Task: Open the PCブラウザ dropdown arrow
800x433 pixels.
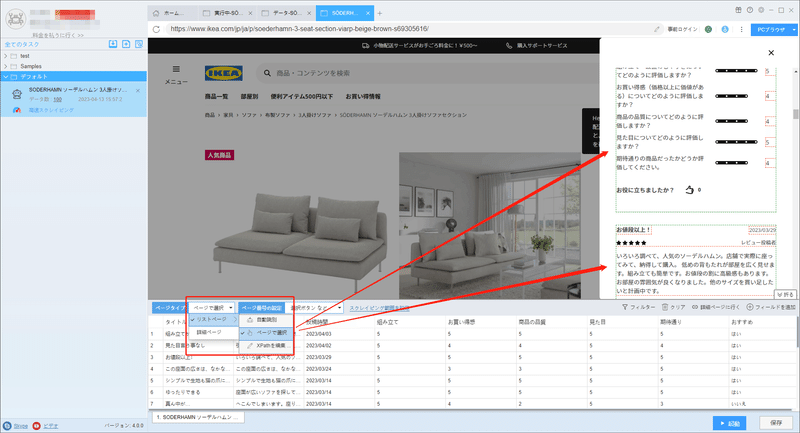Action: coord(794,30)
